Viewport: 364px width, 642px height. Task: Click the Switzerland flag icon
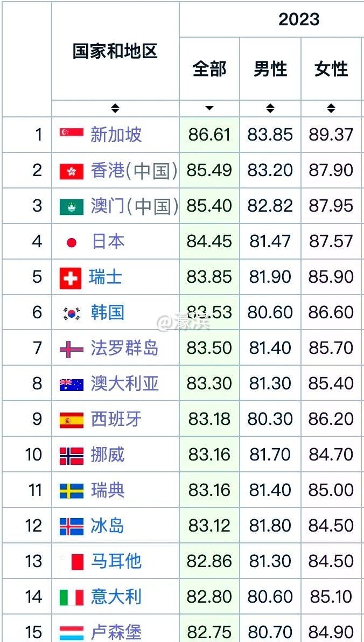point(71,278)
